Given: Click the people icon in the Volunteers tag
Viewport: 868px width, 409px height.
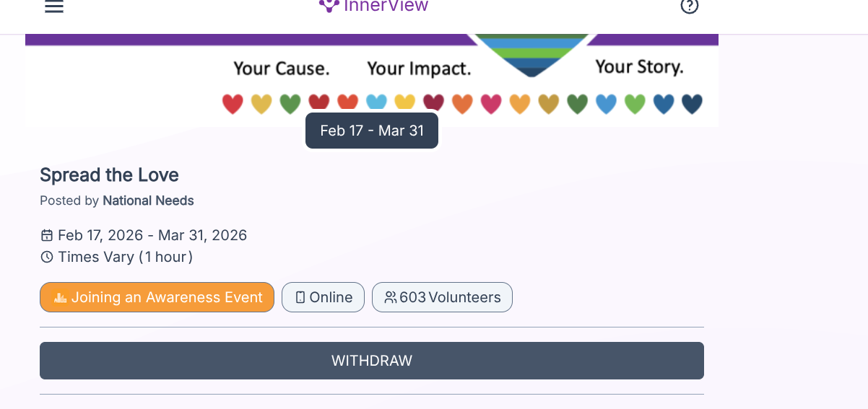Looking at the screenshot, I should coord(391,297).
